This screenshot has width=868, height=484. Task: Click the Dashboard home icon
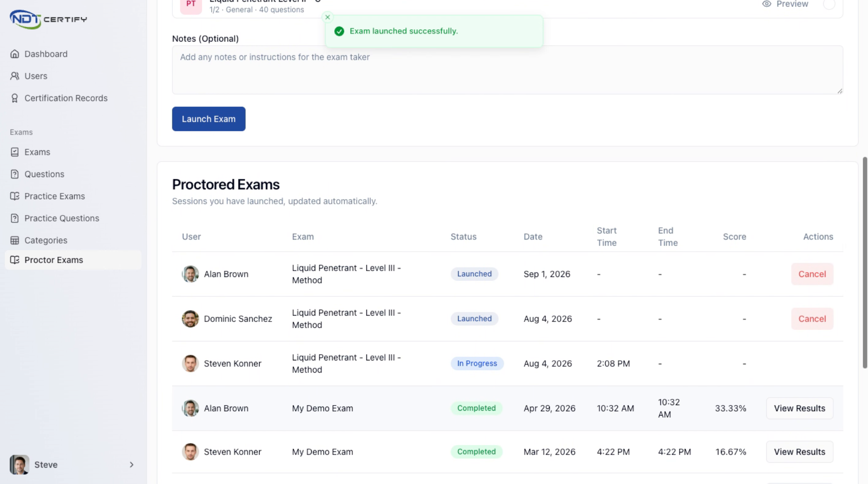coord(15,54)
